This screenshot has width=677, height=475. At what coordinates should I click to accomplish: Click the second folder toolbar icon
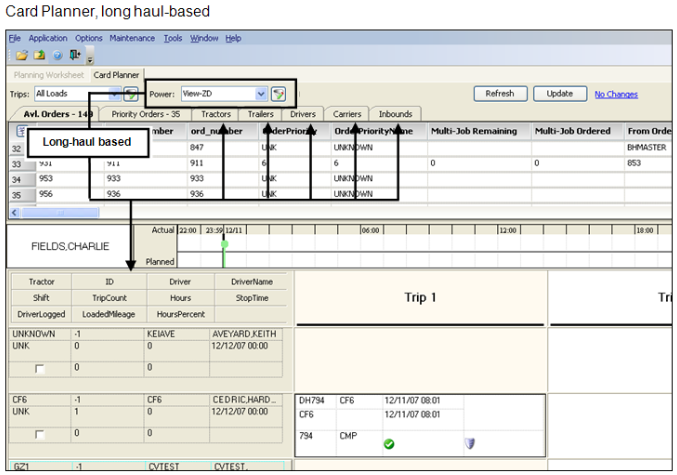click(x=38, y=55)
